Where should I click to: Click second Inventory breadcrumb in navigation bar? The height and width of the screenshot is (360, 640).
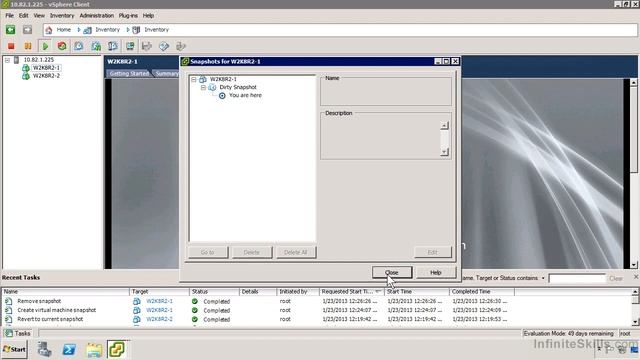click(156, 30)
